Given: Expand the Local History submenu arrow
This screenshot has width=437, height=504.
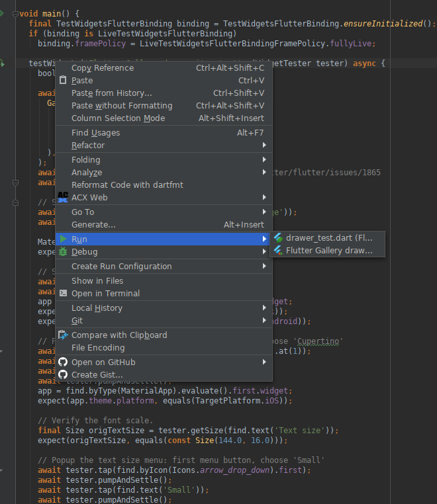Looking at the screenshot, I should pyautogui.click(x=264, y=308).
